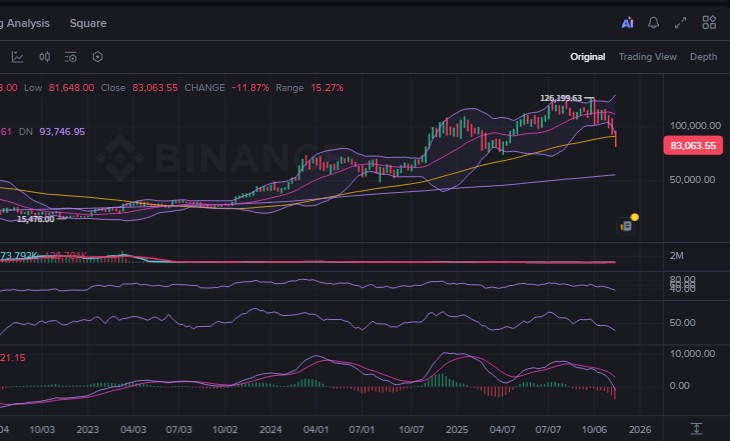Image resolution: width=730 pixels, height=441 pixels.
Task: Open the news event marker on chart
Action: [x=629, y=224]
